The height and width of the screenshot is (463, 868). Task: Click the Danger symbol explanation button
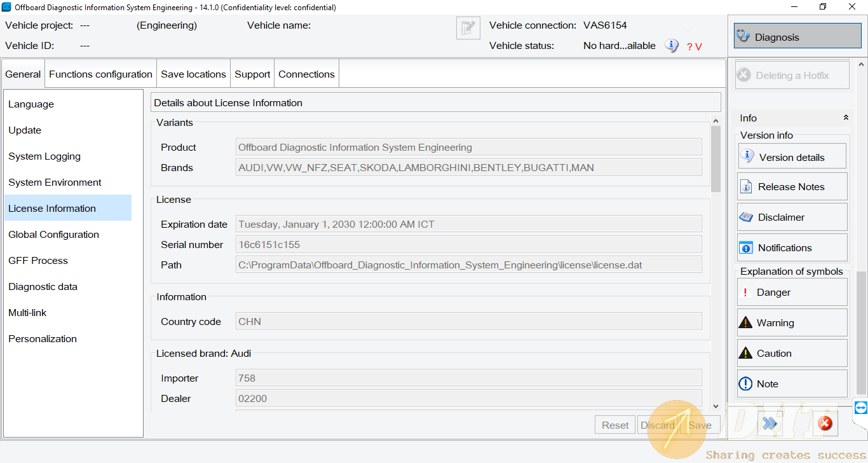[x=791, y=293]
